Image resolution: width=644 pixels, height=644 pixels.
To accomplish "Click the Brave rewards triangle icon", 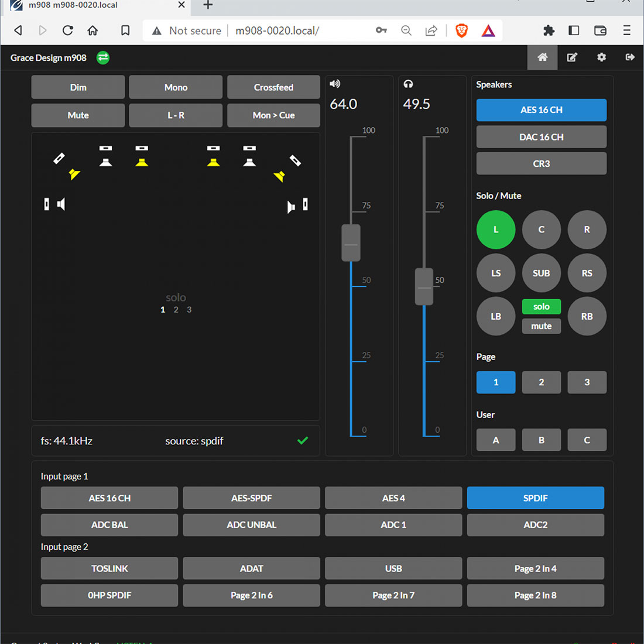I will tap(488, 31).
